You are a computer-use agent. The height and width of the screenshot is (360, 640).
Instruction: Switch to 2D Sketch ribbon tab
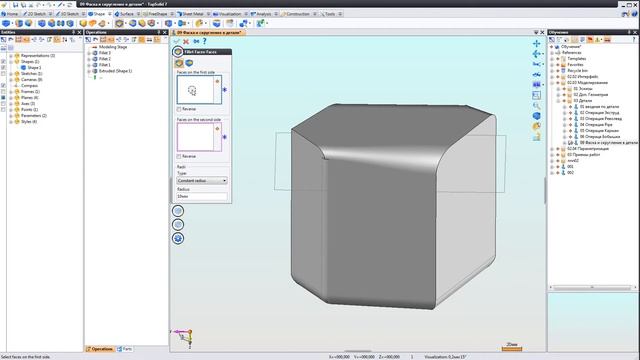[35, 14]
